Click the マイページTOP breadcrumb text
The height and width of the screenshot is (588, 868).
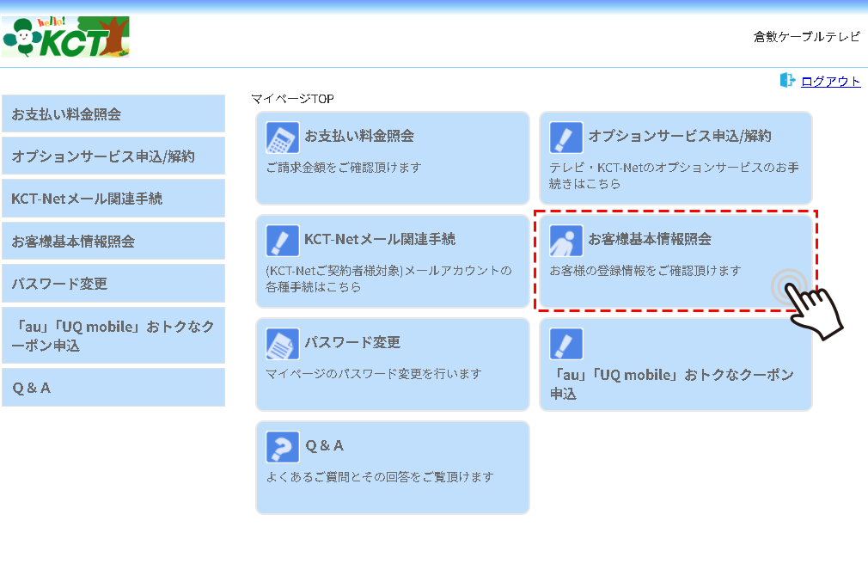[292, 99]
